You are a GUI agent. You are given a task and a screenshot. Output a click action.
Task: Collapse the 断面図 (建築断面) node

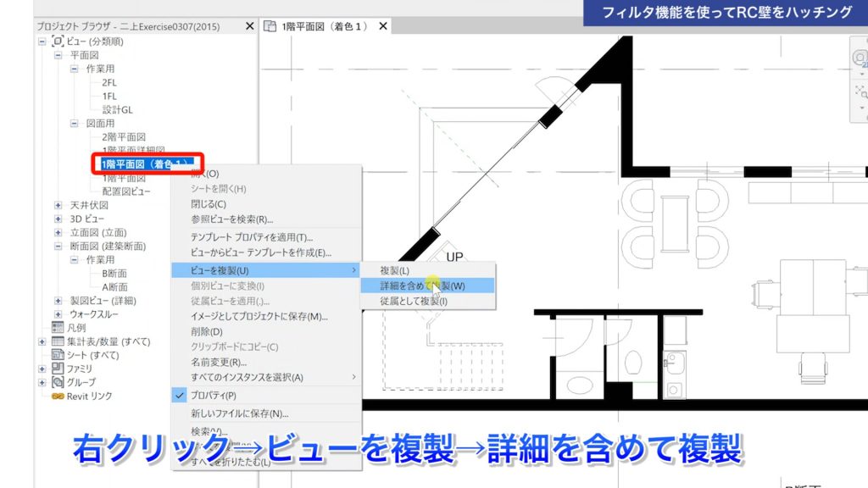coord(58,245)
